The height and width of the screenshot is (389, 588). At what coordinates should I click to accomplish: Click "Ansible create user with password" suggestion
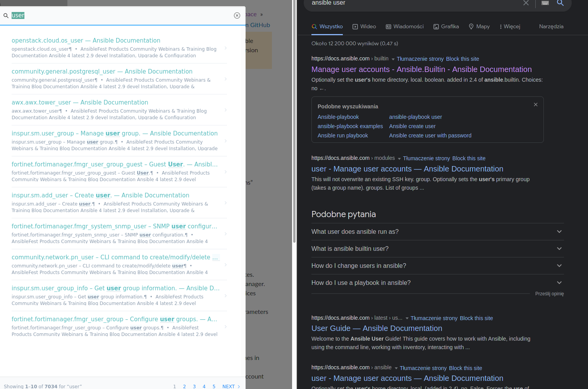430,135
